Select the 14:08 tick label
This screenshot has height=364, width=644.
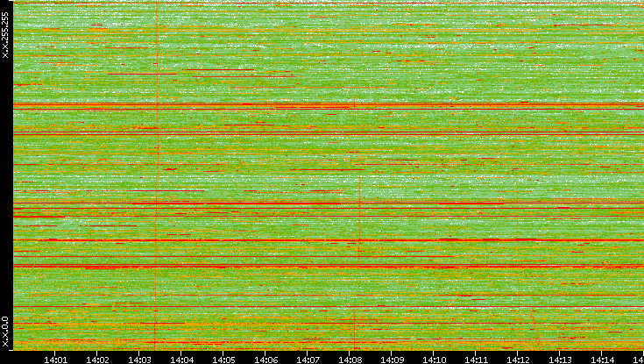pyautogui.click(x=350, y=360)
